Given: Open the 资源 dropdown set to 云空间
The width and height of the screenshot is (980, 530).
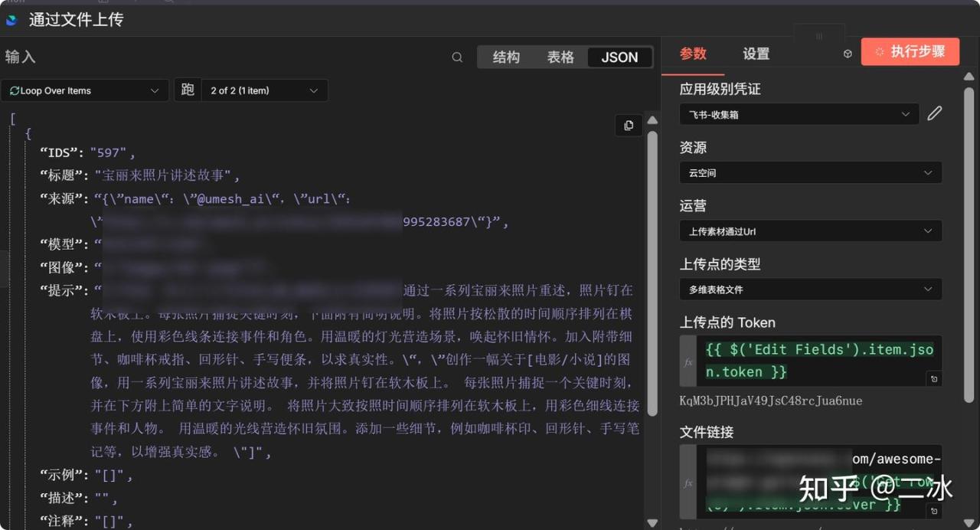Looking at the screenshot, I should click(810, 173).
